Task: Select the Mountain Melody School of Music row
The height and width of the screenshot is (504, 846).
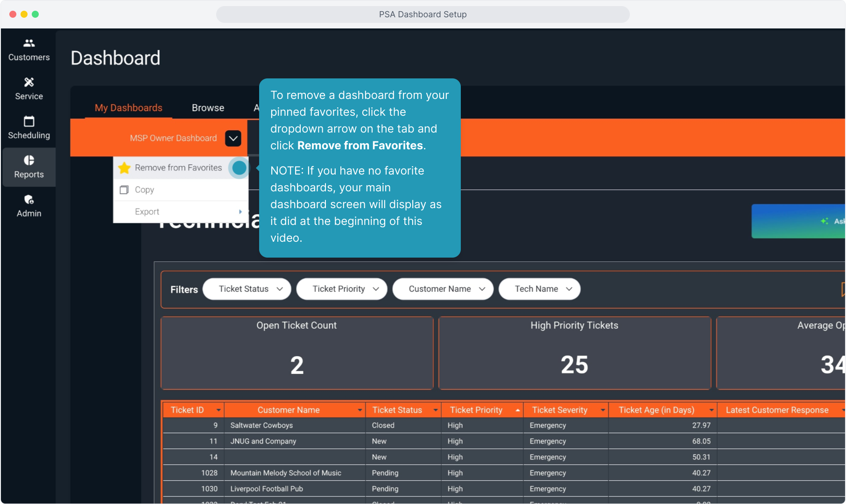Action: [286, 473]
